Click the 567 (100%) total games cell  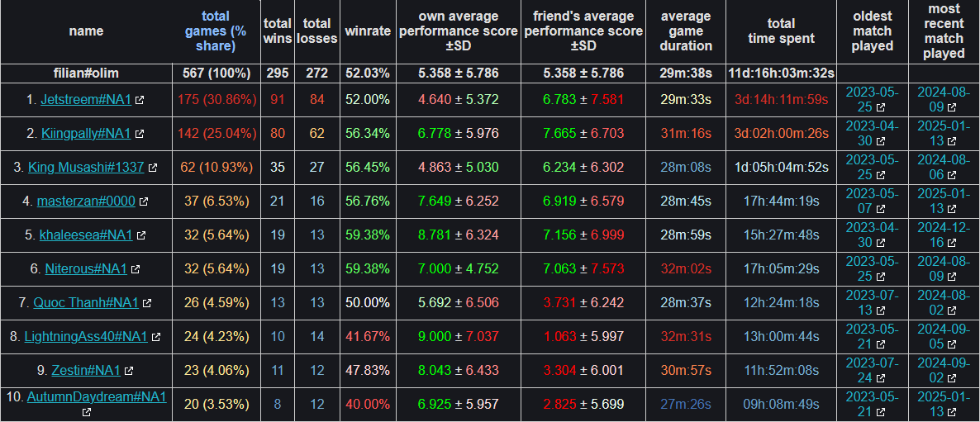[216, 73]
